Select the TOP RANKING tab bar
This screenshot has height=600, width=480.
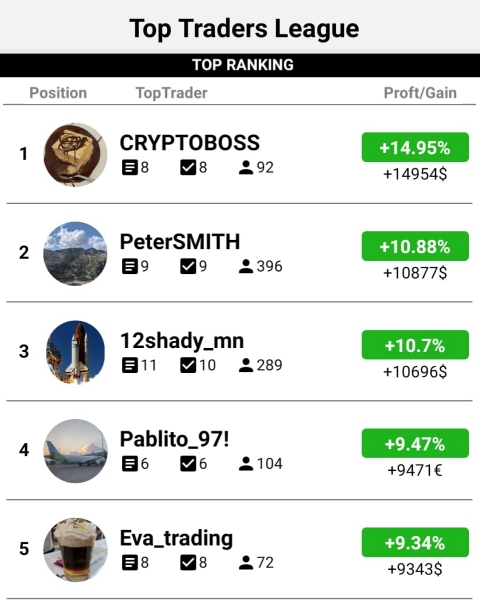tap(240, 65)
